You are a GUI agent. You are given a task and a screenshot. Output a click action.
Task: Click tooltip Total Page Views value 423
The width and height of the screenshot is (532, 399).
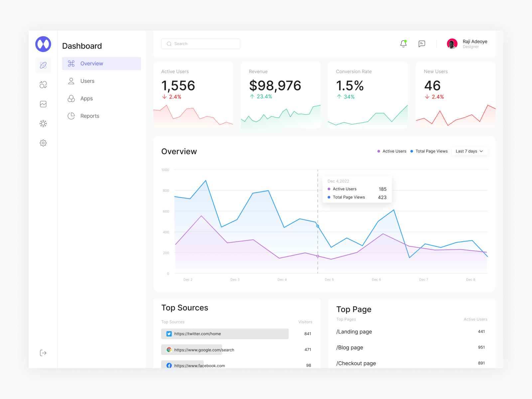tap(382, 198)
